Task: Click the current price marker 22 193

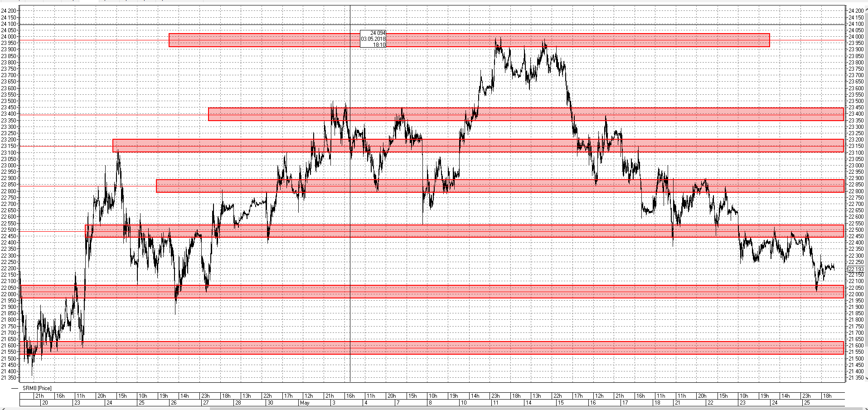Action: tap(856, 269)
